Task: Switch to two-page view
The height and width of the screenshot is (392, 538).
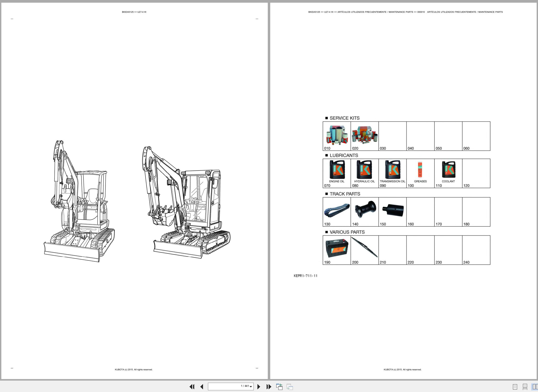Action: pos(535,387)
